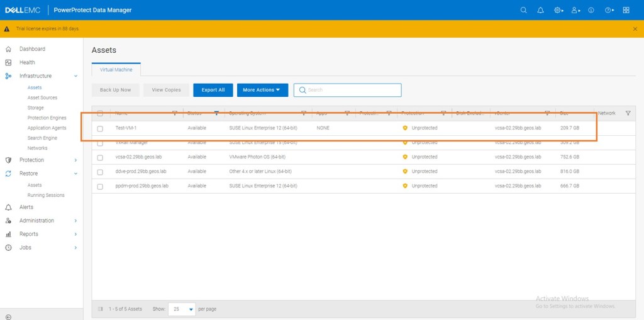Image resolution: width=644 pixels, height=320 pixels.
Task: Collapse the sidebar using bottom arrow icon
Action: click(8, 316)
